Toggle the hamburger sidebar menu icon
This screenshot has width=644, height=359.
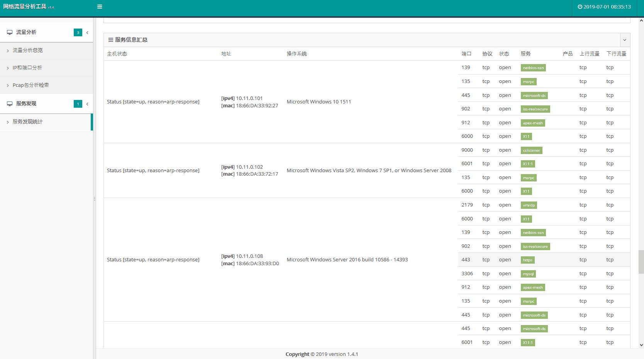100,7
